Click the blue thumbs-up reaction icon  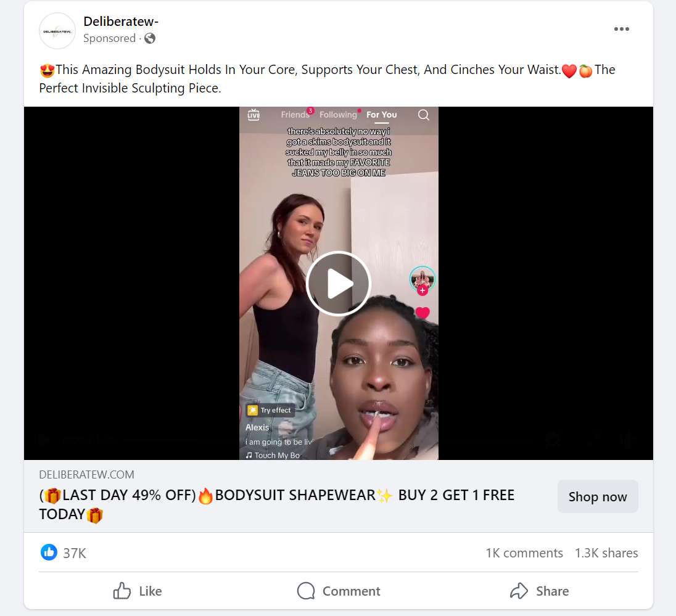pos(49,552)
